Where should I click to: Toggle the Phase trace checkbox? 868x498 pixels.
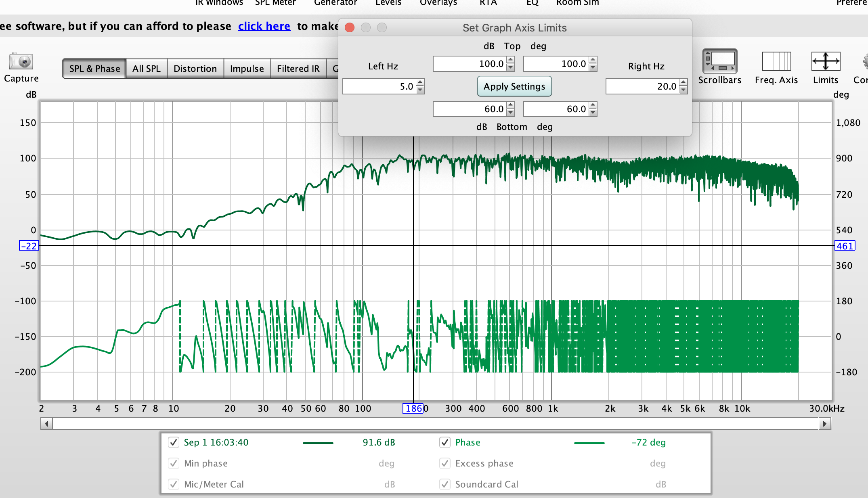pos(445,442)
